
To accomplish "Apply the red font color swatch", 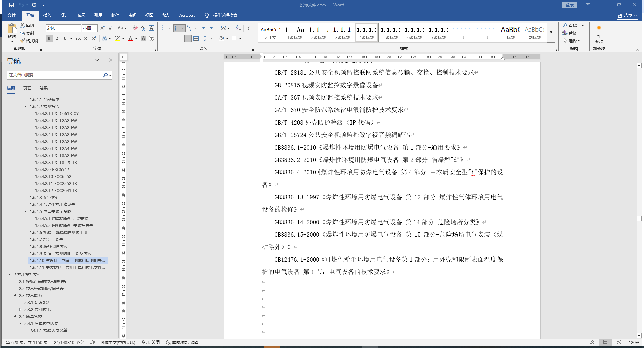I will [x=130, y=38].
